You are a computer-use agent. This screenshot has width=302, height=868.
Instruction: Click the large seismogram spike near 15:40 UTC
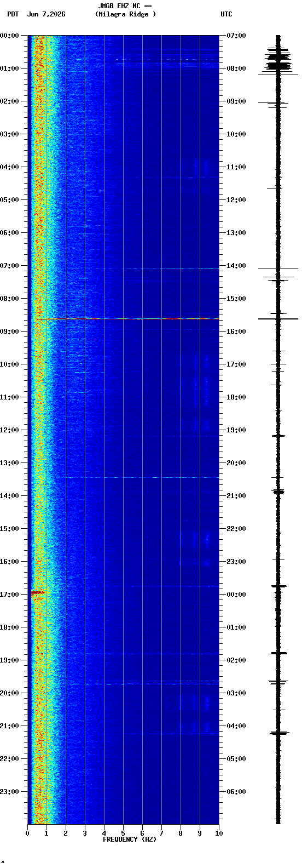click(278, 318)
